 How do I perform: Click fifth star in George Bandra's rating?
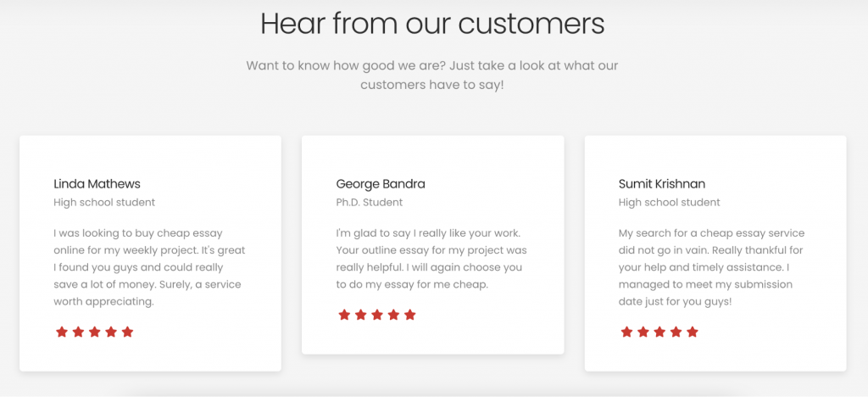click(409, 315)
